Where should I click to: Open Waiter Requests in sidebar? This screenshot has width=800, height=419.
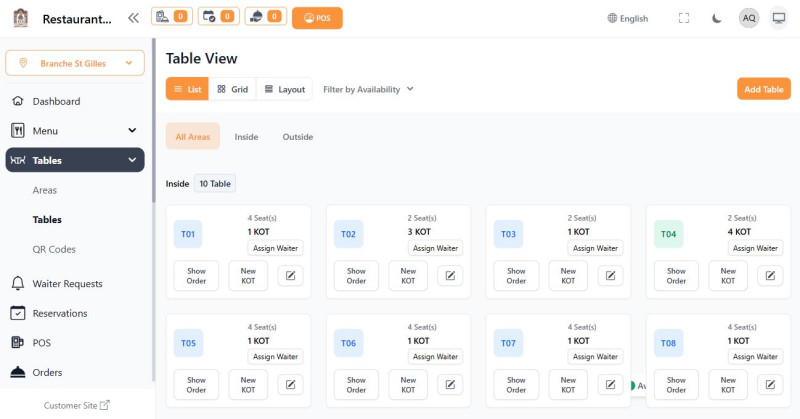click(75, 284)
